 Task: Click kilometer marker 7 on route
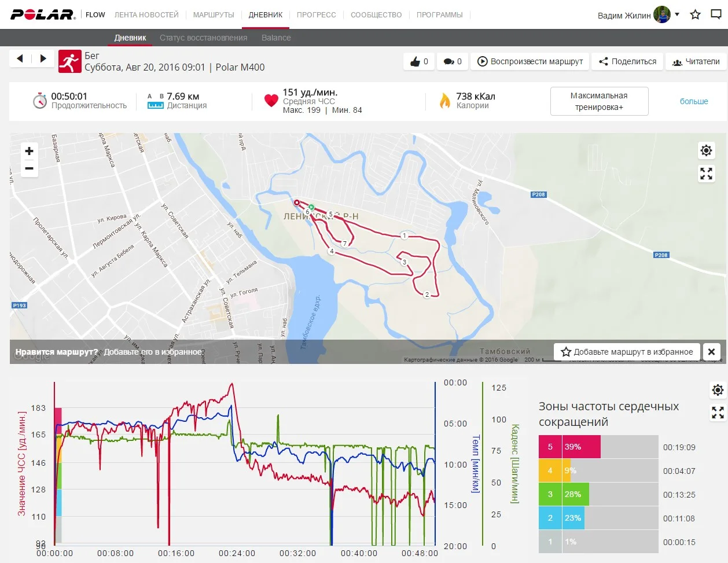pos(344,244)
